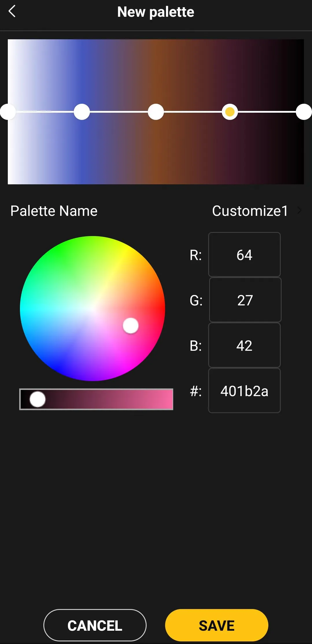Select the last gradient stop at the right edge

point(304,112)
